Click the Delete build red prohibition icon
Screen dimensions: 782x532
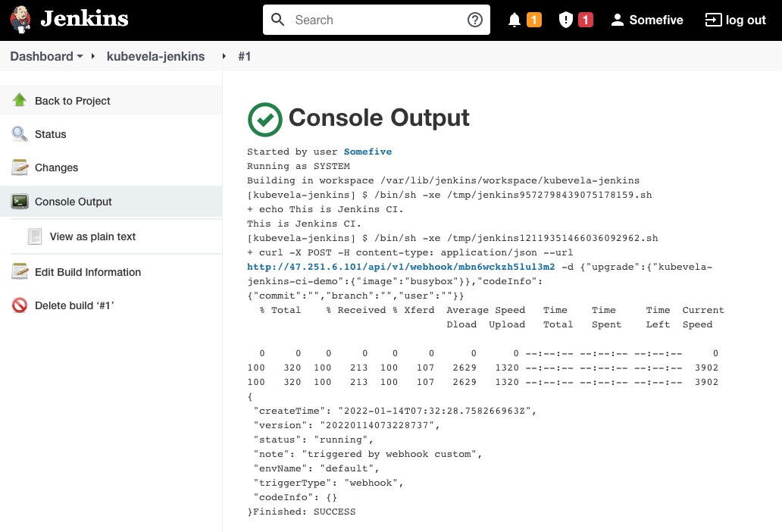click(20, 305)
